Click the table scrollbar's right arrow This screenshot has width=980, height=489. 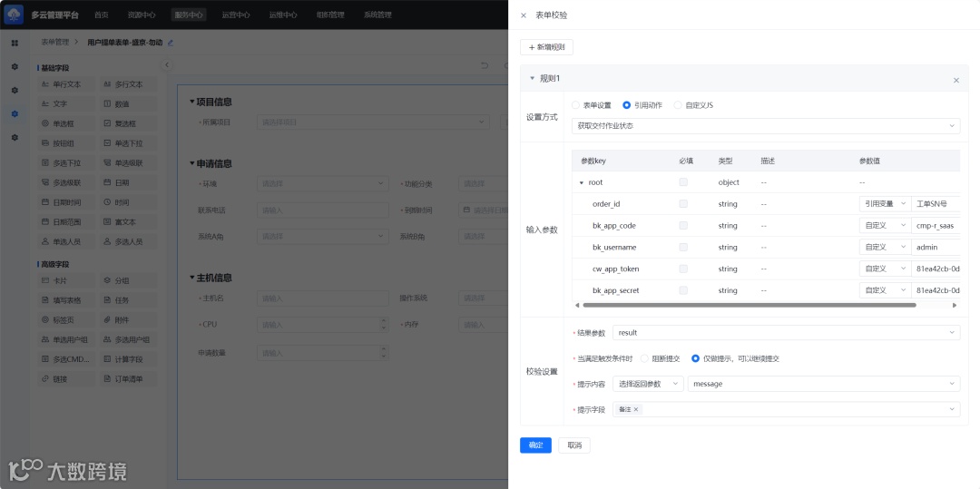[x=955, y=305]
